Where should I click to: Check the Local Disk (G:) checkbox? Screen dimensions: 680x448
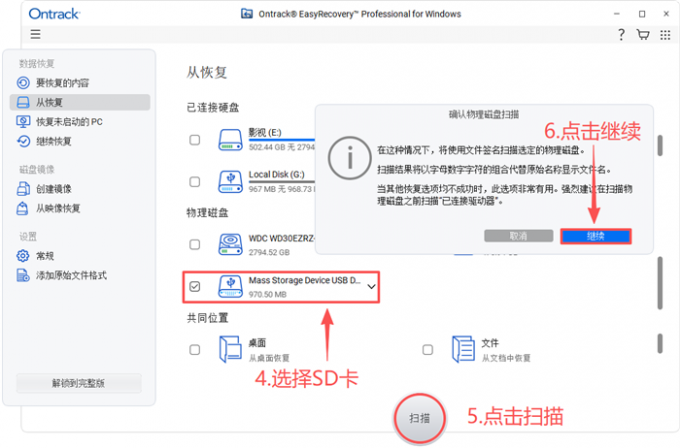point(195,181)
